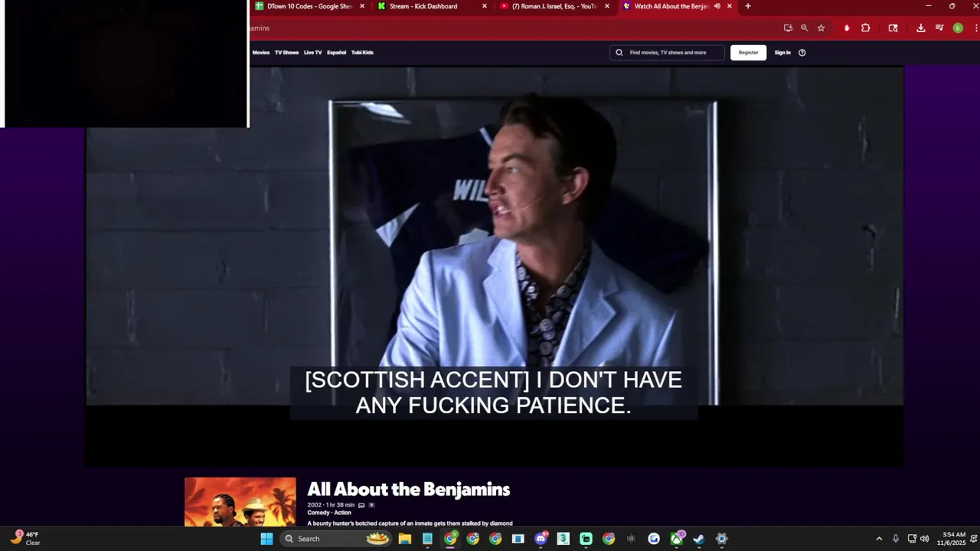The width and height of the screenshot is (980, 551).
Task: Open Español in Tubi navigation
Action: 336,52
